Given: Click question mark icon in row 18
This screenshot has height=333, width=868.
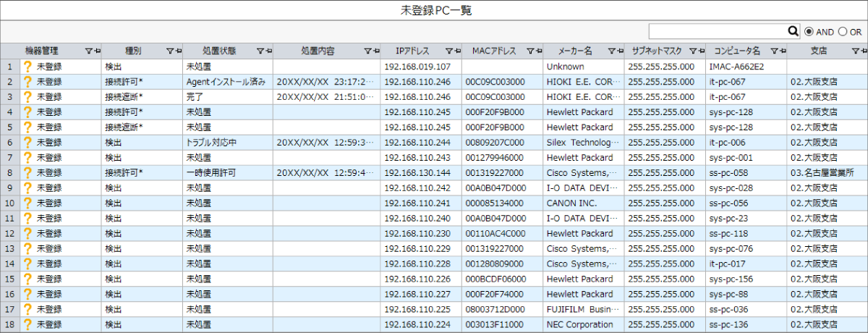Looking at the screenshot, I should pyautogui.click(x=28, y=324).
